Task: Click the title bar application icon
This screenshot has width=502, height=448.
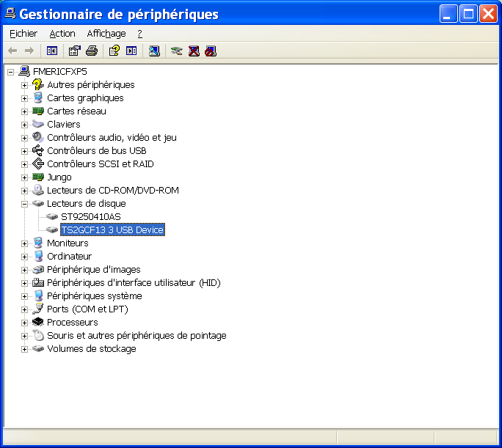Action: pos(10,13)
